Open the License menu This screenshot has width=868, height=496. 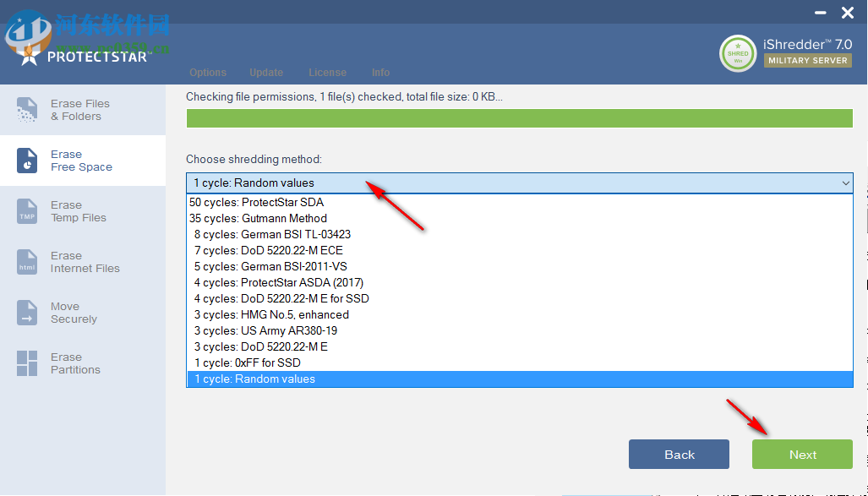coord(328,73)
